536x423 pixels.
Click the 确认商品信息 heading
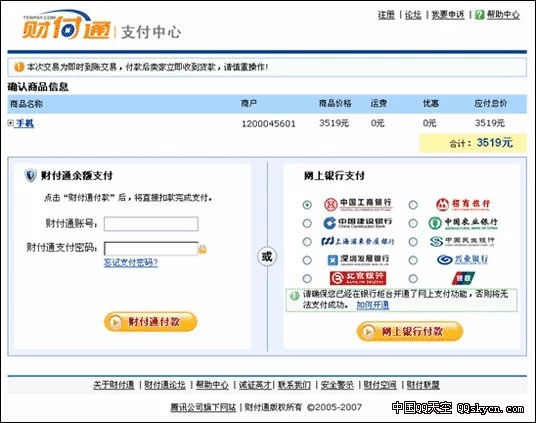pos(38,87)
